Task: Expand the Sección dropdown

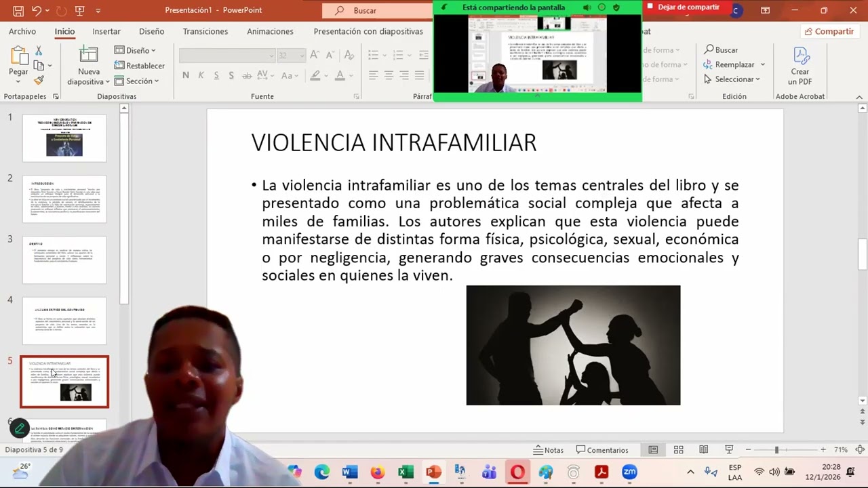Action: coord(136,81)
